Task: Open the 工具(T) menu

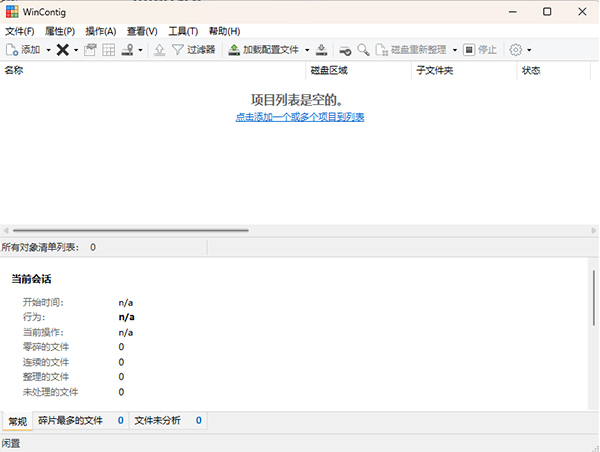Action: click(x=183, y=31)
